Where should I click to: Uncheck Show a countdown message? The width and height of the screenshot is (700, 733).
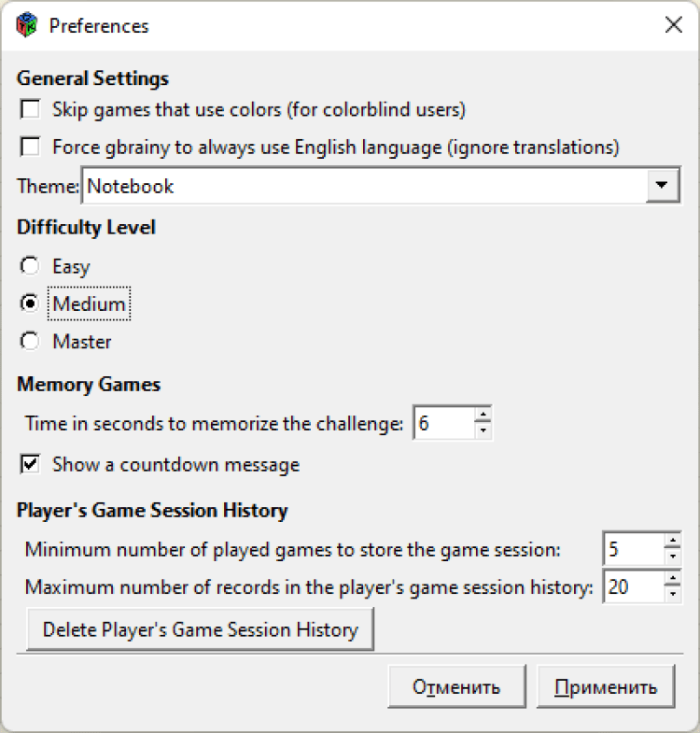click(31, 464)
